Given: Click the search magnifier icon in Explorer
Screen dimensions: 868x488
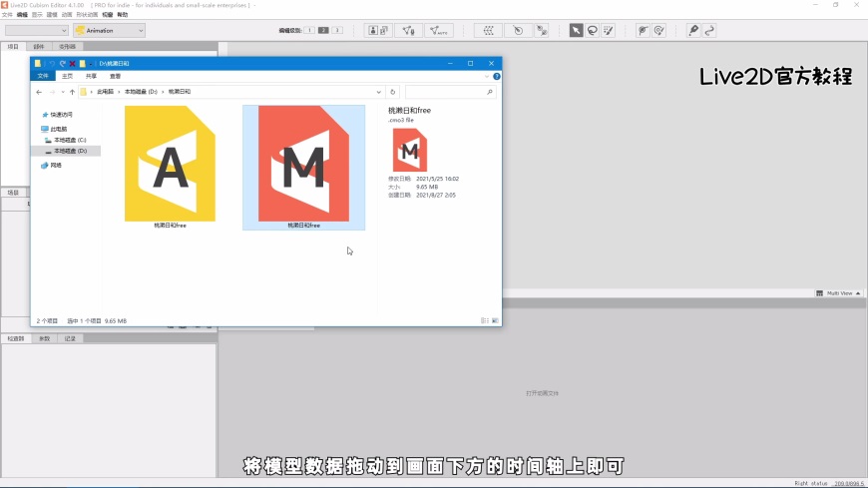Looking at the screenshot, I should click(489, 92).
